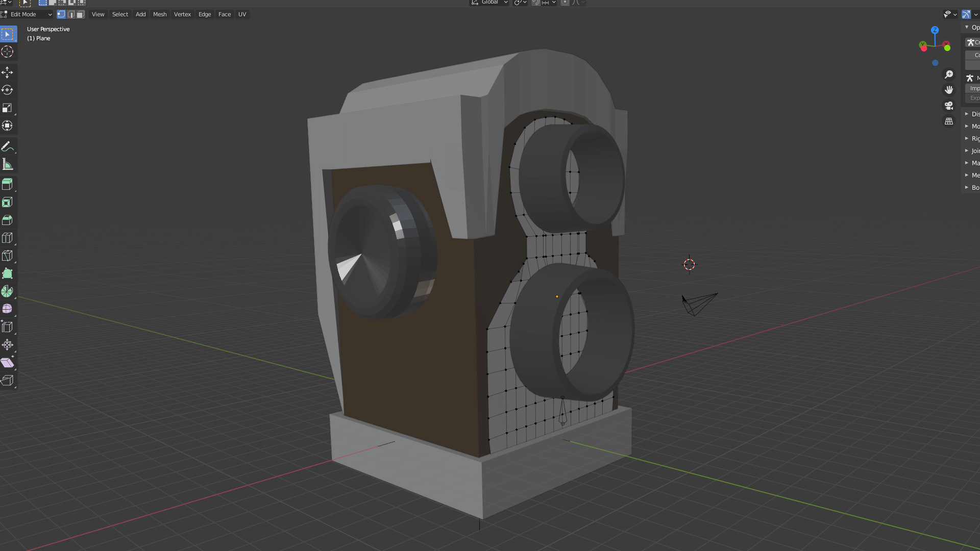
Task: Open the View menu
Action: tap(98, 14)
